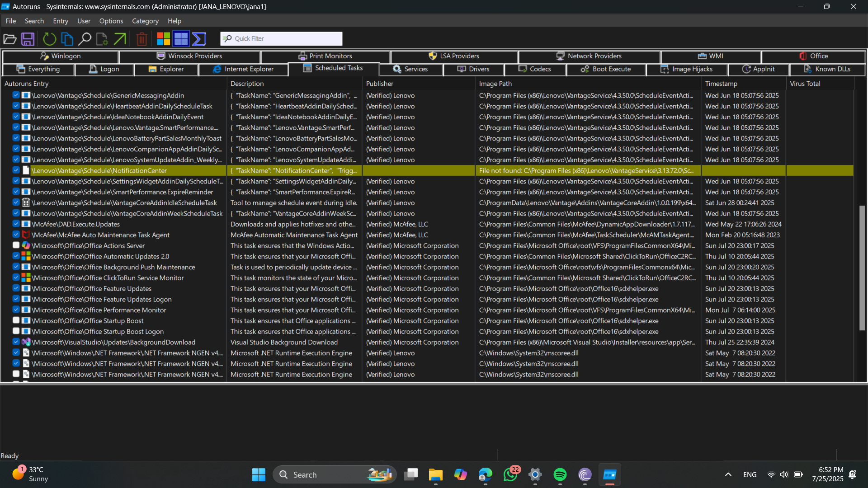868x488 pixels.
Task: Select the VantageCoreAddinIdleScheduleTask row
Action: click(x=427, y=203)
